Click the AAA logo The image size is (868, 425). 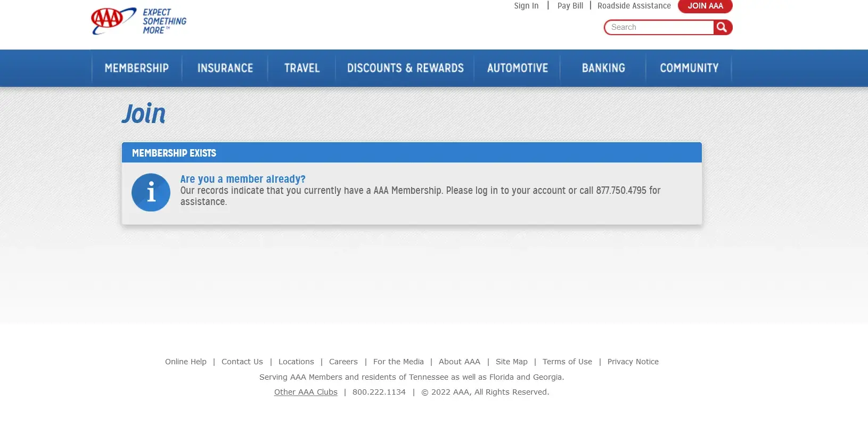113,21
